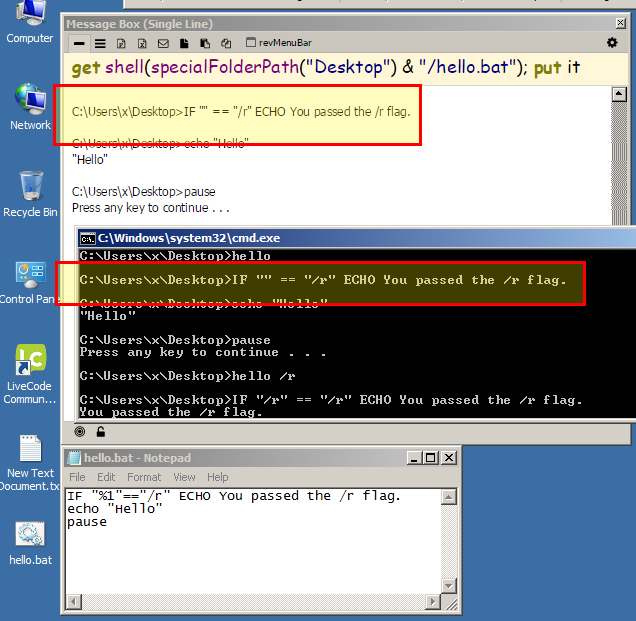This screenshot has width=636, height=621.
Task: Click the 'IF "%1"=="/r"' line in Notepad
Action: coord(234,496)
